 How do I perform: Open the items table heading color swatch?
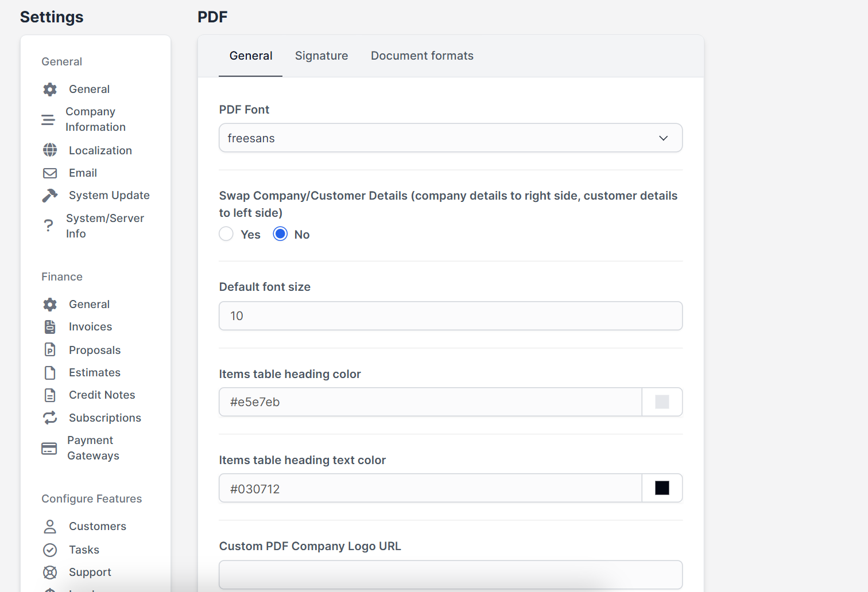(662, 402)
